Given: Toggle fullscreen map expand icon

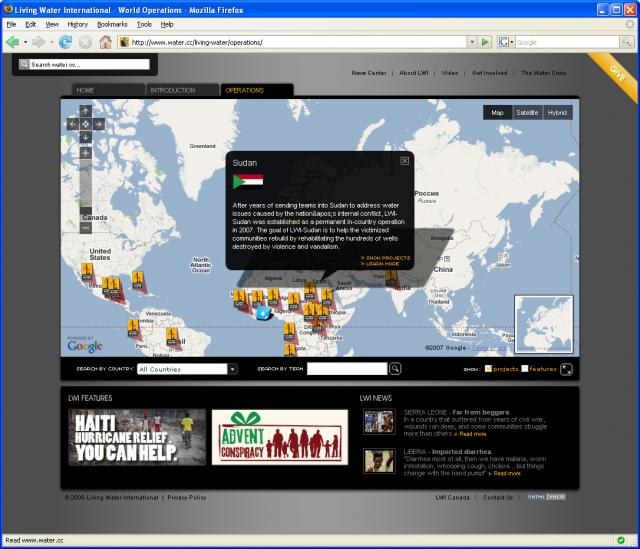Looking at the screenshot, I should click(567, 369).
